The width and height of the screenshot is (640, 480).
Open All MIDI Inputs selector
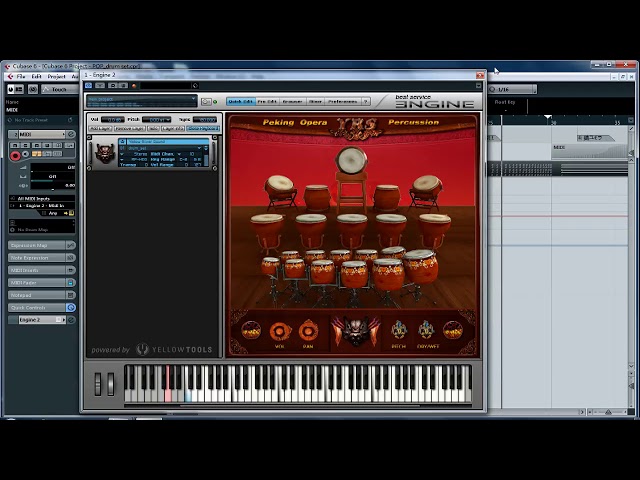(42, 198)
